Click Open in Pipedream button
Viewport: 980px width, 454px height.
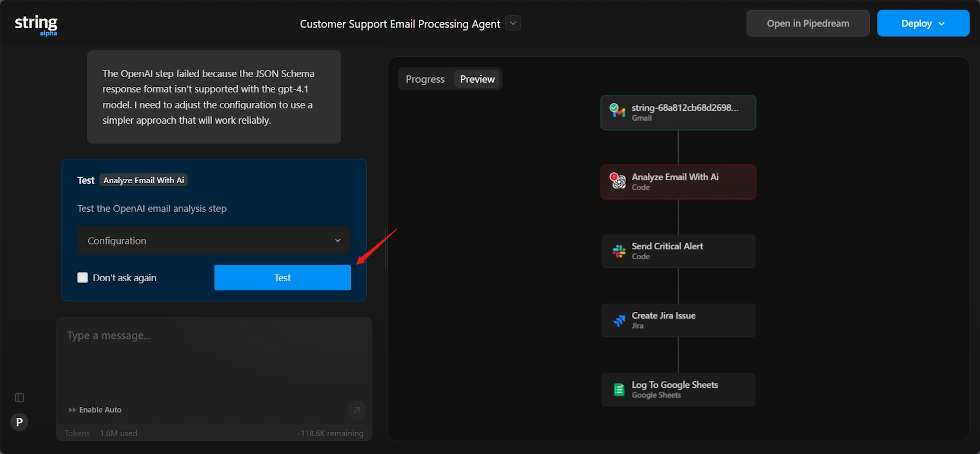point(808,23)
